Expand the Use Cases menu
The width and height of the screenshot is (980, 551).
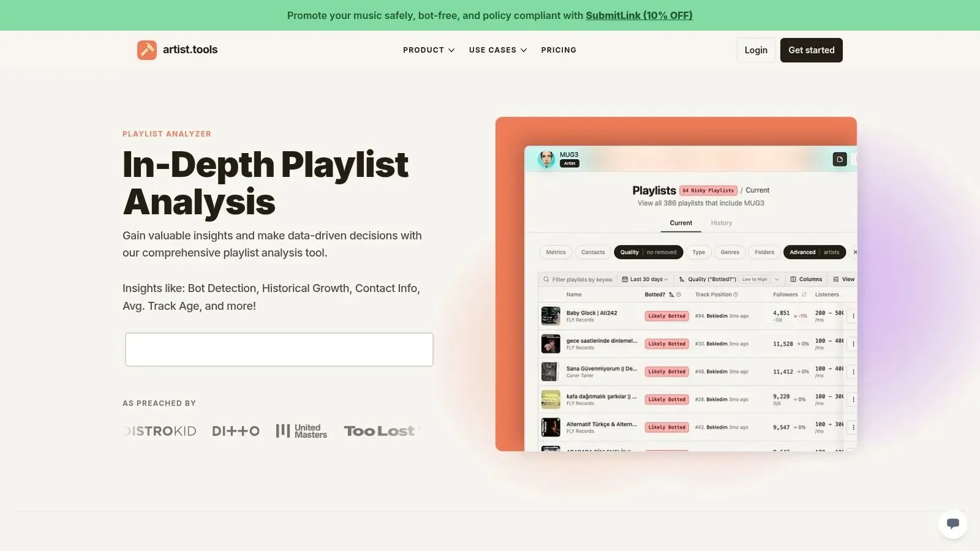(498, 50)
